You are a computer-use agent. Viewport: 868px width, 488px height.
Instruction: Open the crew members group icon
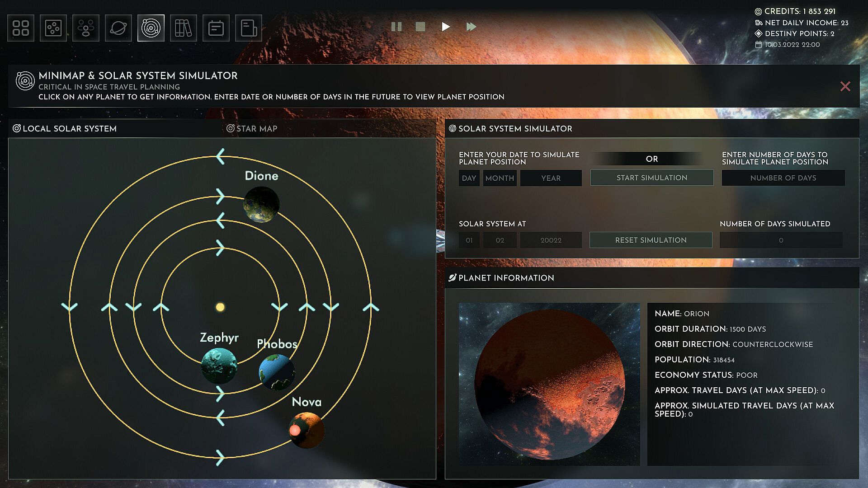[86, 28]
